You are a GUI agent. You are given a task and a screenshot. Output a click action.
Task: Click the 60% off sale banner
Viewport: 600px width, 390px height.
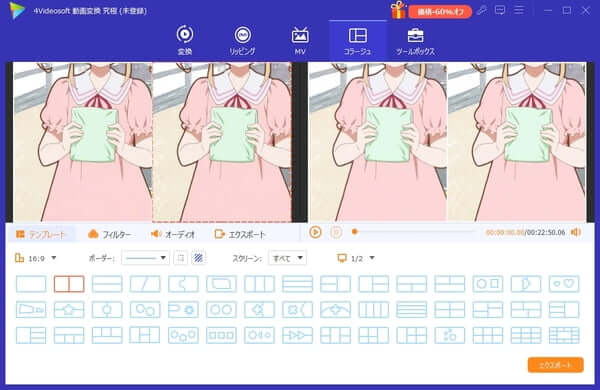[440, 12]
